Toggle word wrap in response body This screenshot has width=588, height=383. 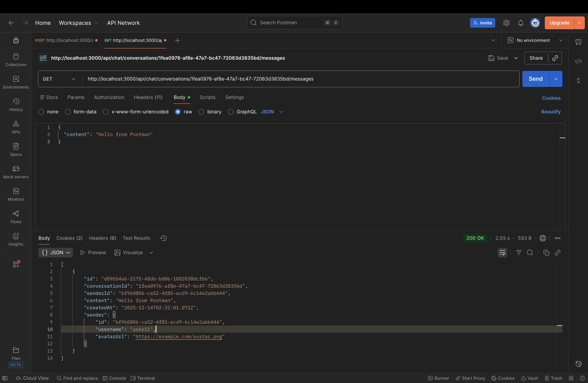pos(502,253)
